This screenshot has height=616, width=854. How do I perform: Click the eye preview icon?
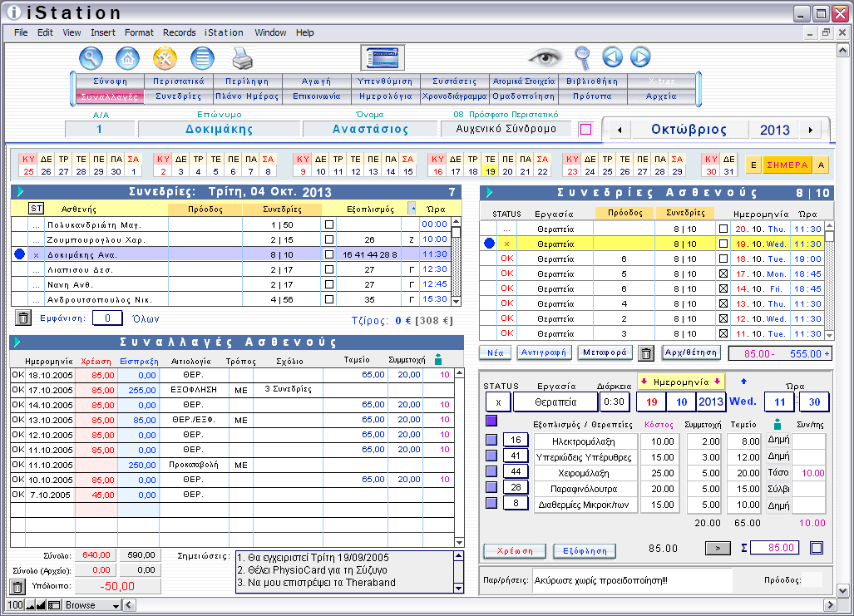point(544,57)
